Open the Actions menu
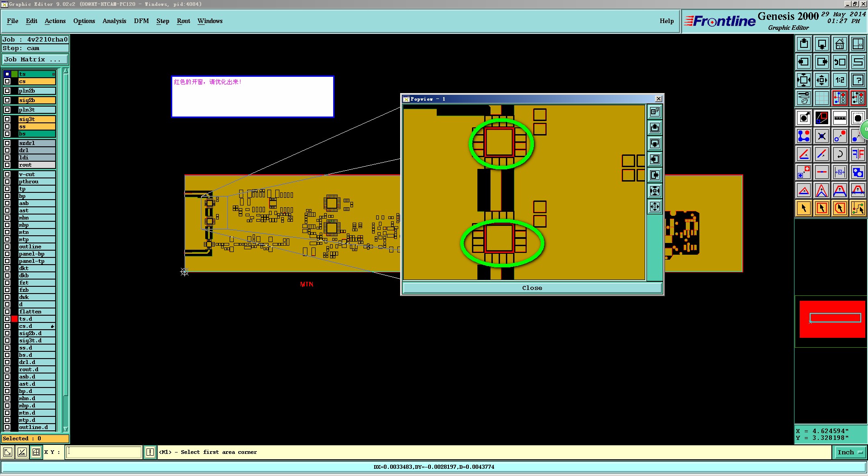This screenshot has width=868, height=476. tap(55, 21)
